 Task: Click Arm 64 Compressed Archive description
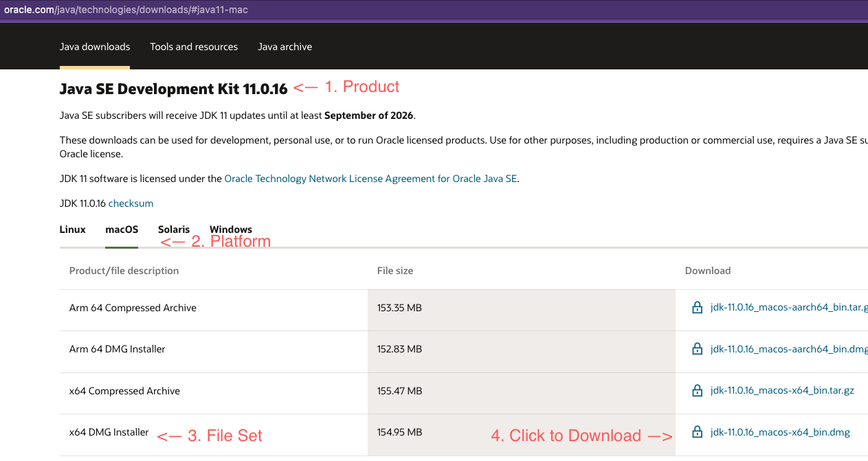(x=133, y=308)
